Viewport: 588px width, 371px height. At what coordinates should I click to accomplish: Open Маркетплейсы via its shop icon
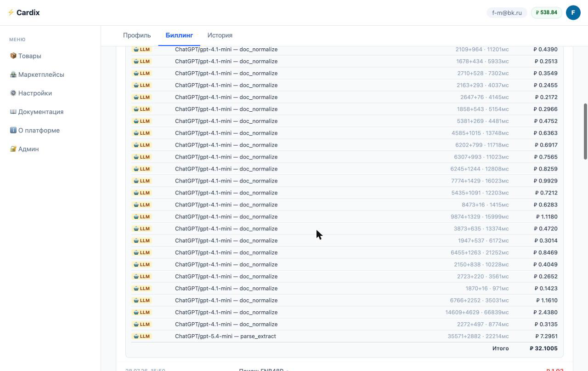[13, 74]
